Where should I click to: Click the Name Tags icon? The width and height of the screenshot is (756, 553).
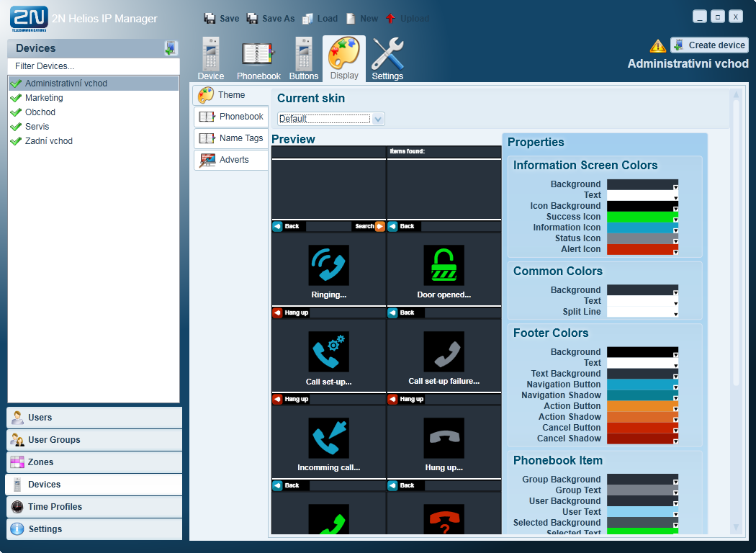[x=207, y=138]
